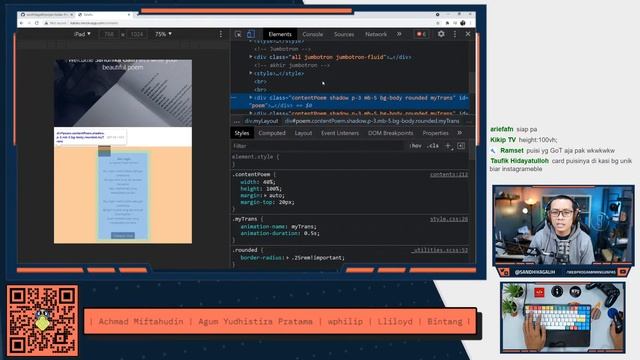640x360 pixels.
Task: Open the contents source link for .contentPoem
Action: coord(449,174)
